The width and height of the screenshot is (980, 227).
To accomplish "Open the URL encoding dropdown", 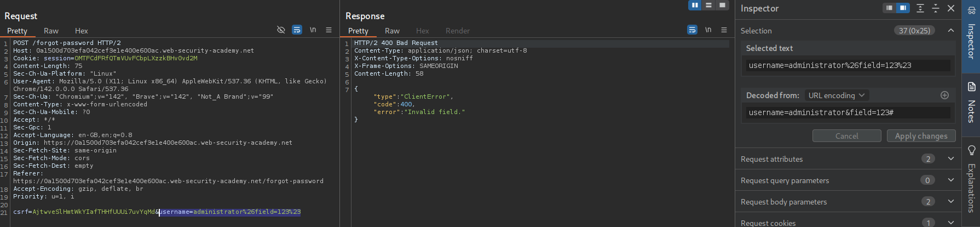I will pos(836,95).
